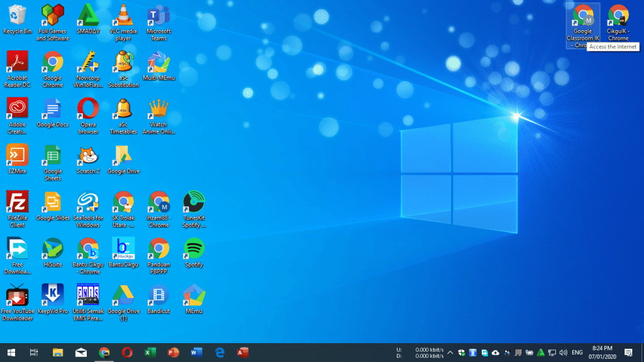Select SK Trolak Utara Chrome shortcut

(x=123, y=210)
